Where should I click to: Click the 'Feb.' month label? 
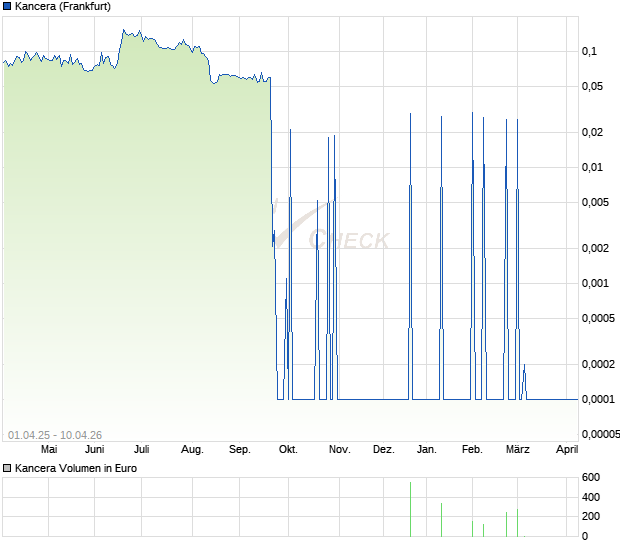473,450
